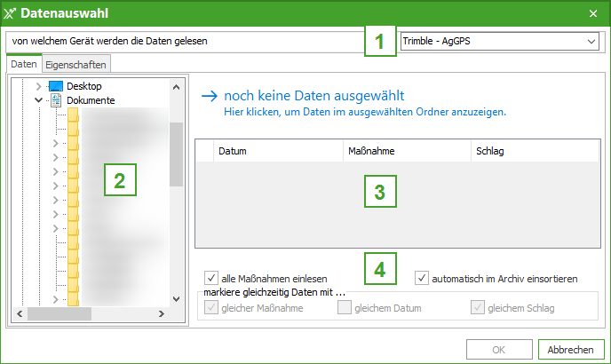Collapse the Dokumente tree node

click(38, 100)
